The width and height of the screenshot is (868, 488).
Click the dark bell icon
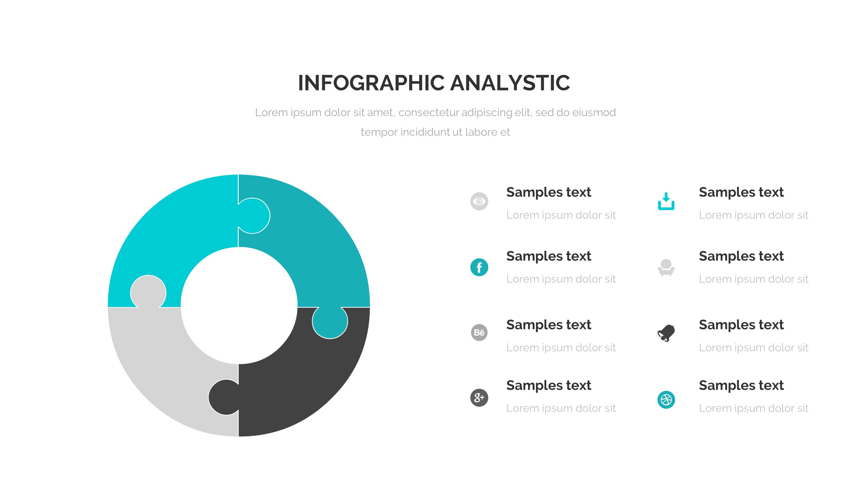(x=666, y=333)
